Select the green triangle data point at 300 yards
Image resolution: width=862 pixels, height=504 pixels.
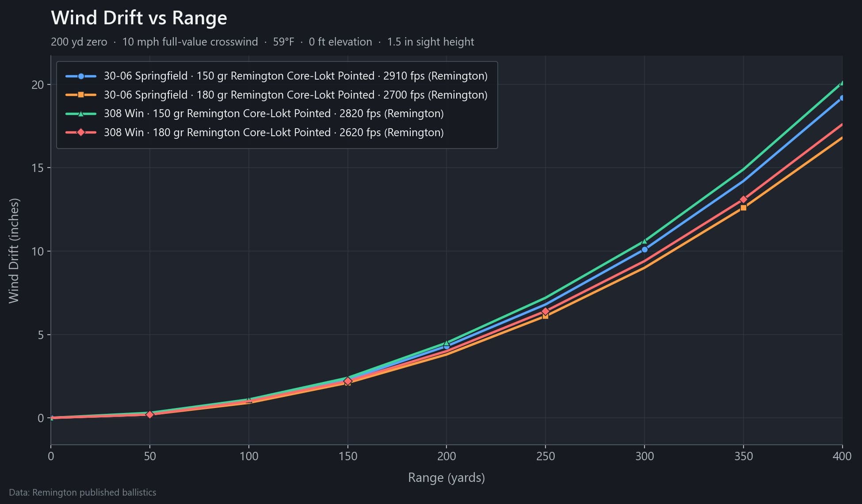click(x=645, y=241)
